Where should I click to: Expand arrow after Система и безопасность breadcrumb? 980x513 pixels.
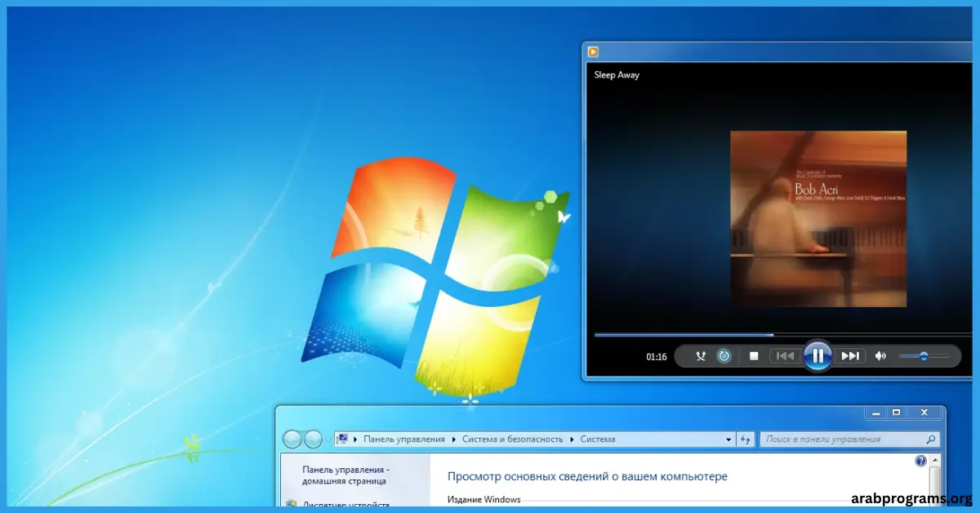pyautogui.click(x=572, y=439)
